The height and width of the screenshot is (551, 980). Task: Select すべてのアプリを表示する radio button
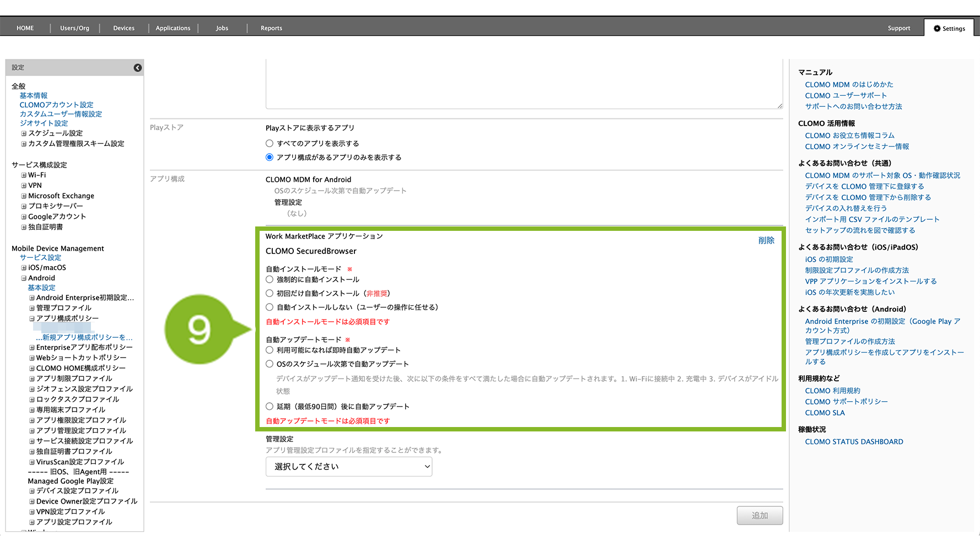(270, 143)
